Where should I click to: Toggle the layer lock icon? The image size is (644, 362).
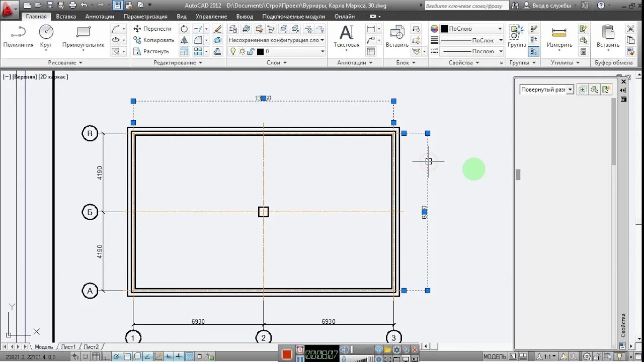251,51
